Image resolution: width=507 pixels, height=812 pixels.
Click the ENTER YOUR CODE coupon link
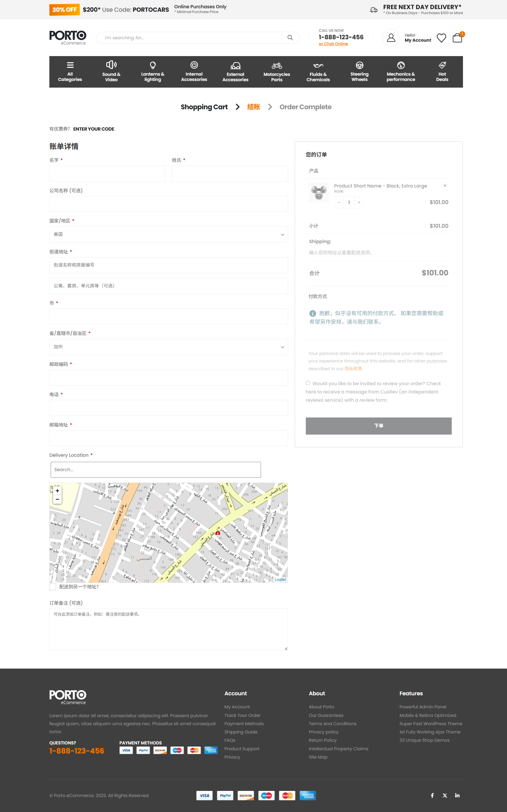[x=94, y=129]
